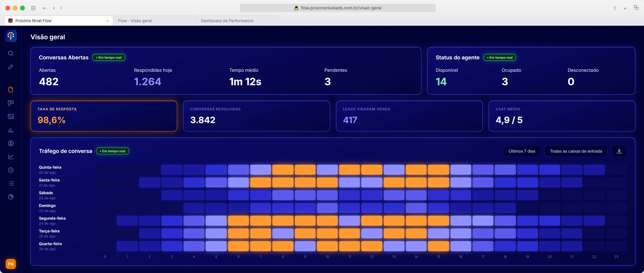Click the Quinta-feira 20 de ago. row label
The width and height of the screenshot is (644, 273).
pyautogui.click(x=50, y=170)
